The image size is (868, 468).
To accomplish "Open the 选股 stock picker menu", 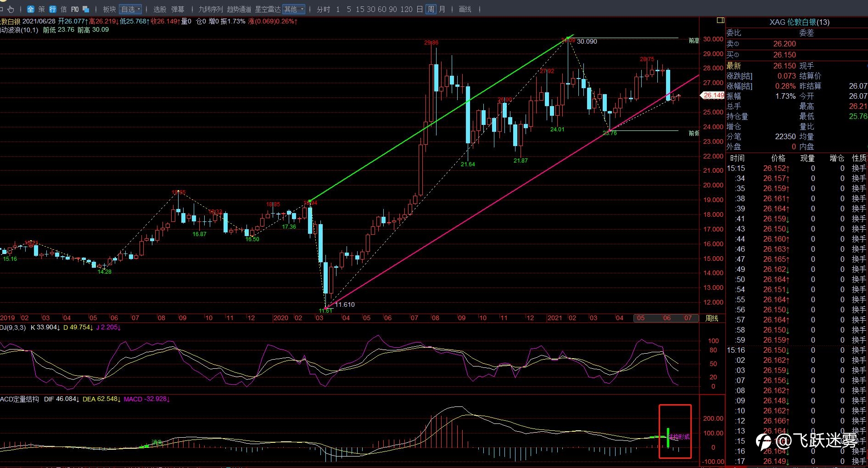I will 160,9.
